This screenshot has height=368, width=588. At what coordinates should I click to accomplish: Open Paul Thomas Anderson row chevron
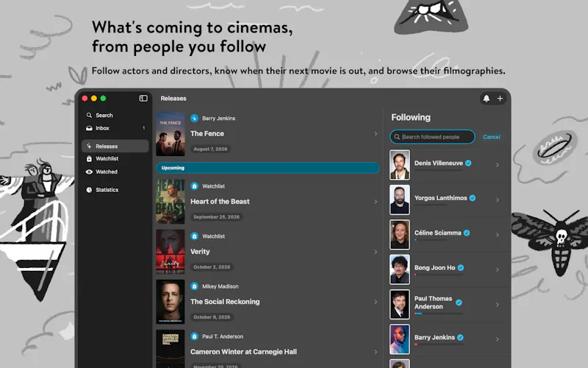coord(498,305)
